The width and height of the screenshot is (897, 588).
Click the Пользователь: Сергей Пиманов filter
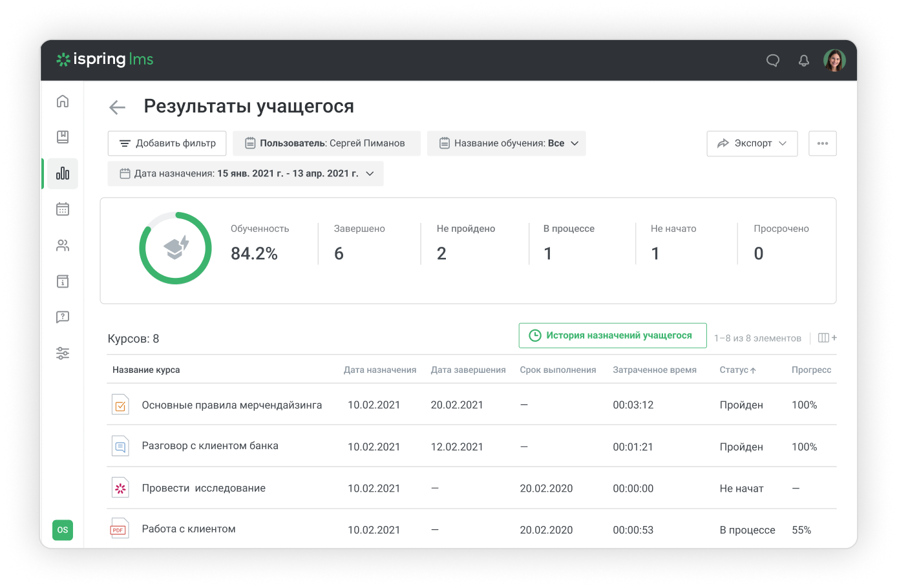click(326, 143)
